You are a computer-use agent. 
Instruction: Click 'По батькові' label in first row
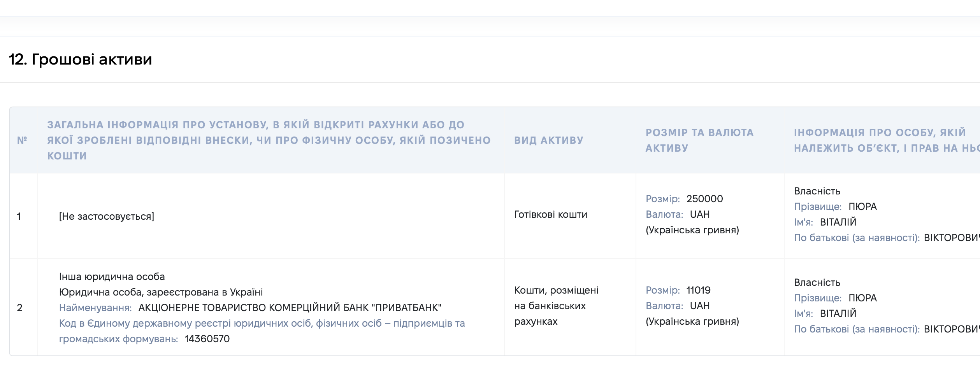(x=857, y=238)
